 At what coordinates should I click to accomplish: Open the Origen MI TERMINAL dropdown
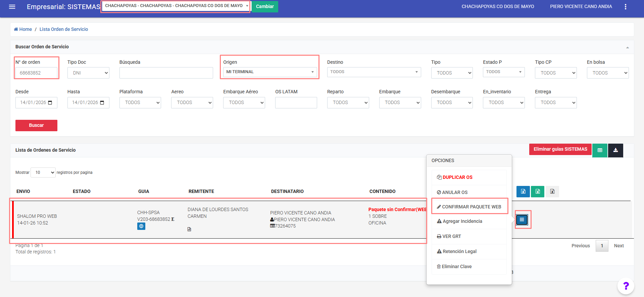pyautogui.click(x=270, y=72)
